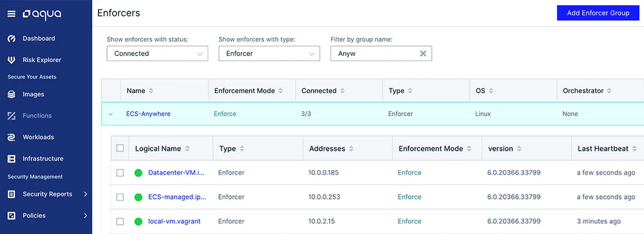
Task: Click the Images stack icon
Action: coord(11,94)
